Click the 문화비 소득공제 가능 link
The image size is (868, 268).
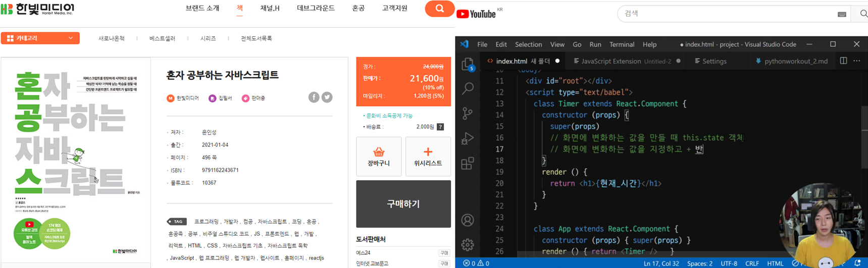[x=389, y=116]
